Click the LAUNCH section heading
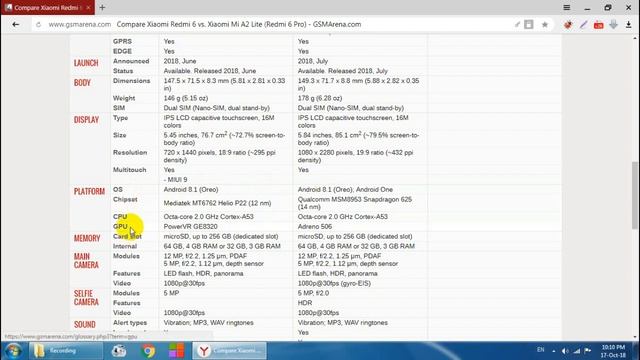 tap(86, 63)
